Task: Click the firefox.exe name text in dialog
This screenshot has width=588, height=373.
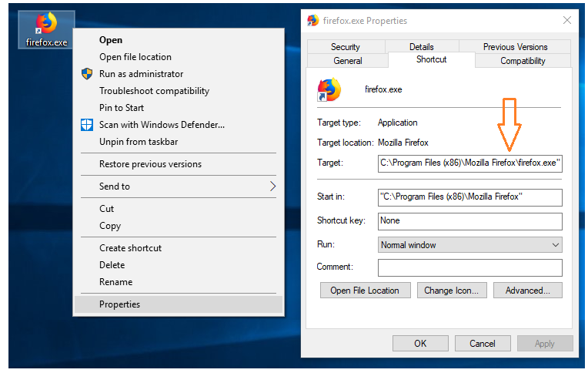Action: 383,89
